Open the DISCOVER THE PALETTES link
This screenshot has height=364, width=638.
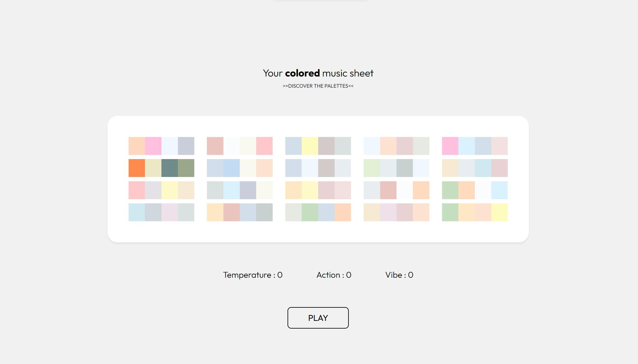coord(318,86)
